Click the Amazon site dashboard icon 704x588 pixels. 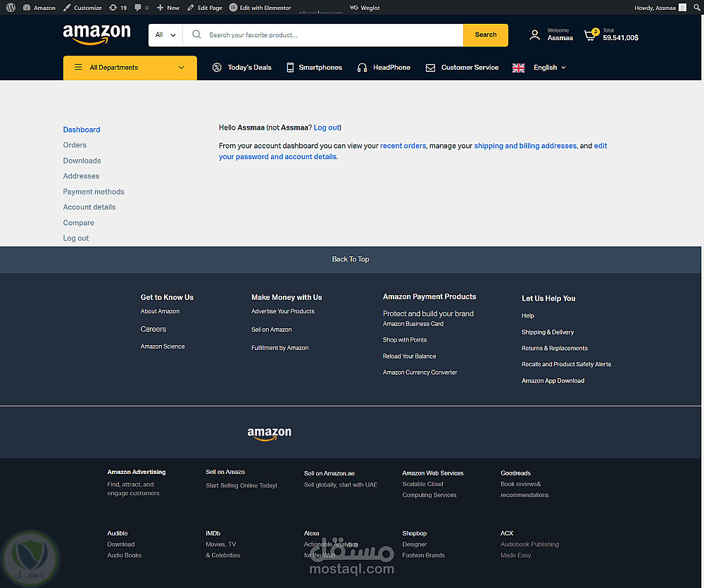tap(27, 8)
